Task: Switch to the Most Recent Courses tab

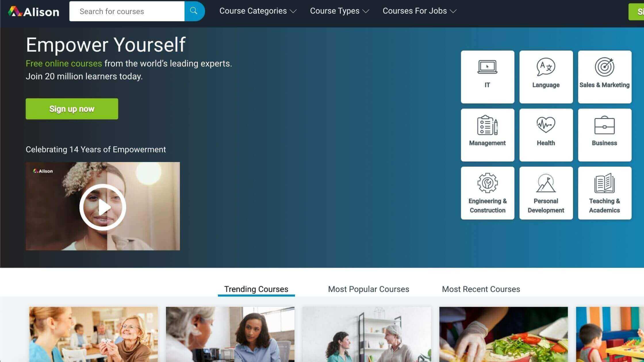Action: [x=481, y=289]
